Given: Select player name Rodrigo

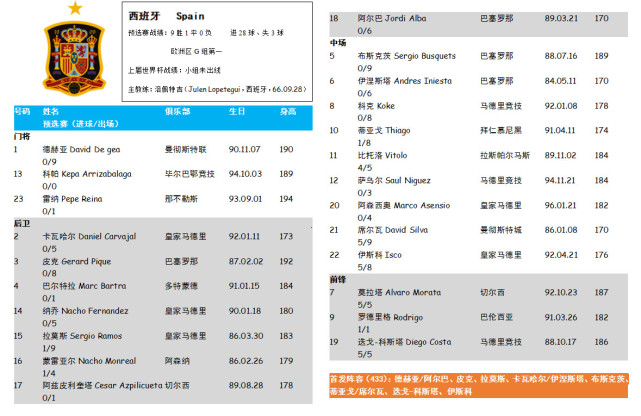Looking at the screenshot, I should 408,318.
